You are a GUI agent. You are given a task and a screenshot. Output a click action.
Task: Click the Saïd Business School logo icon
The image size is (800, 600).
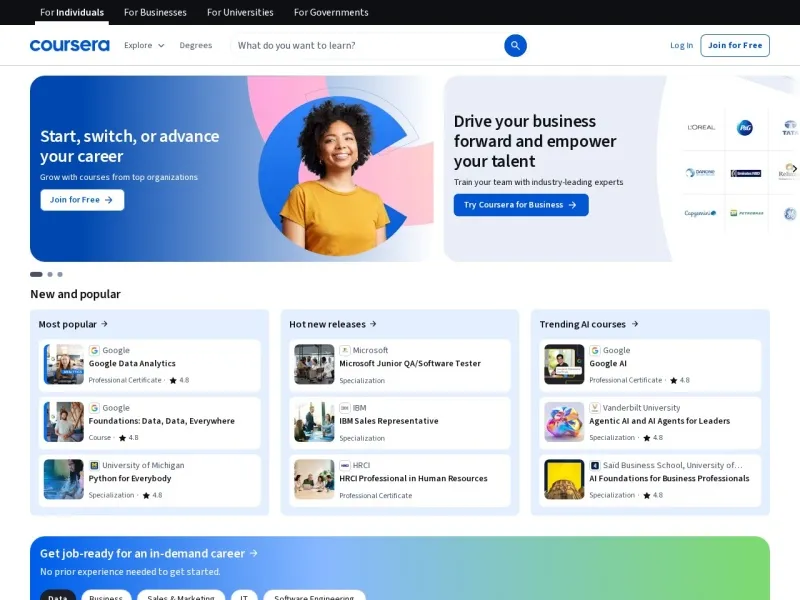[594, 465]
